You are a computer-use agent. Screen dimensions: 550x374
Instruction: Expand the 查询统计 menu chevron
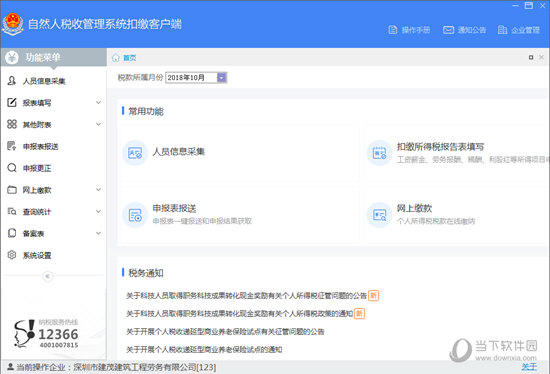[x=99, y=212]
